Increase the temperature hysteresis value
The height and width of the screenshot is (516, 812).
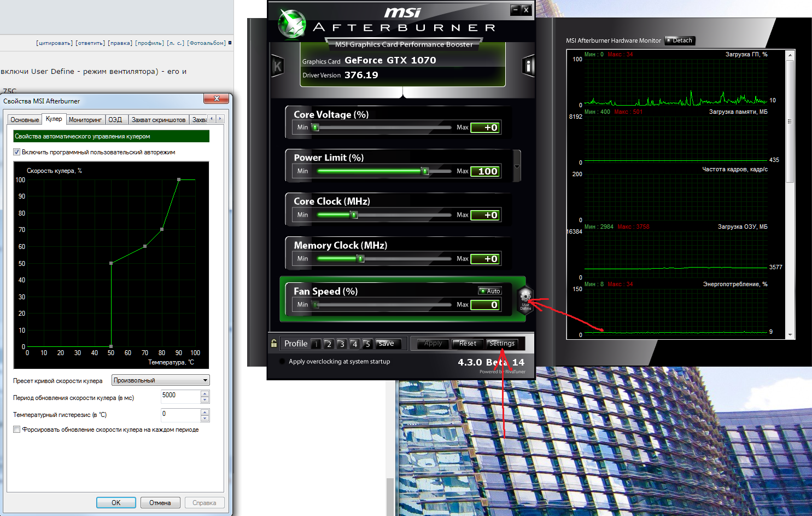click(x=205, y=411)
